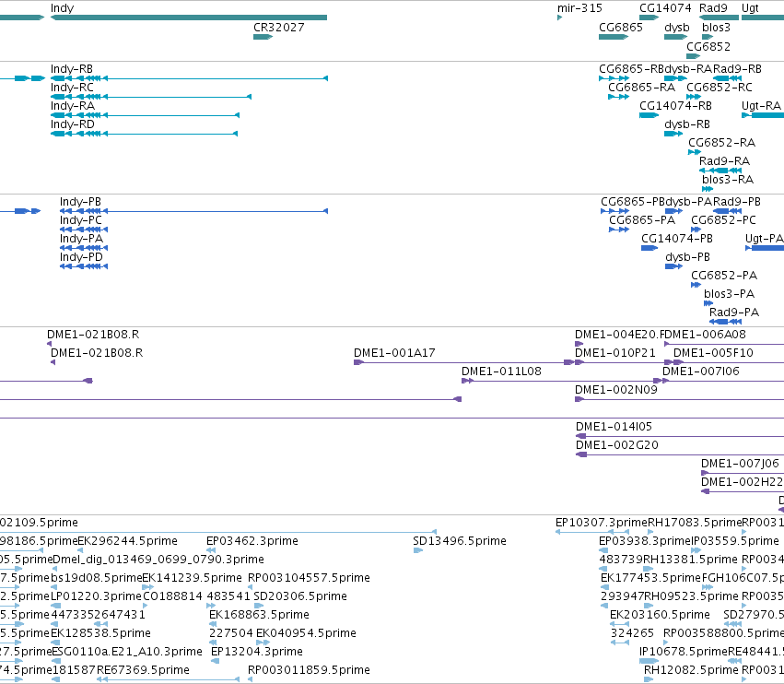
Task: Click the tiny mir-315 gene arrow
Action: coord(559,18)
